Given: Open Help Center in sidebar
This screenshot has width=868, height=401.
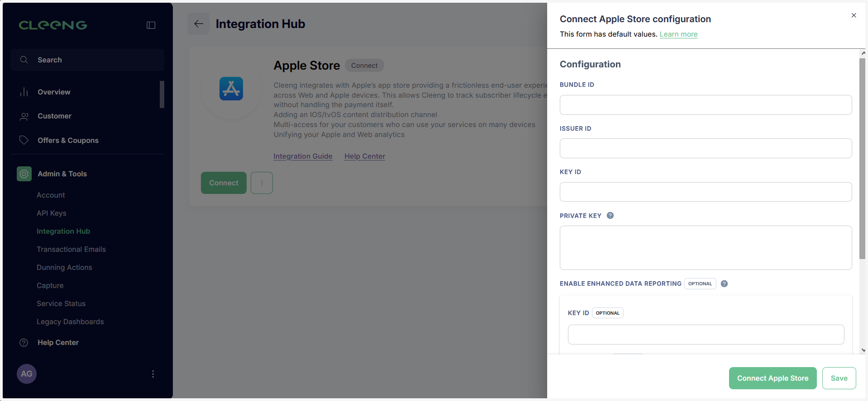Looking at the screenshot, I should click(58, 343).
